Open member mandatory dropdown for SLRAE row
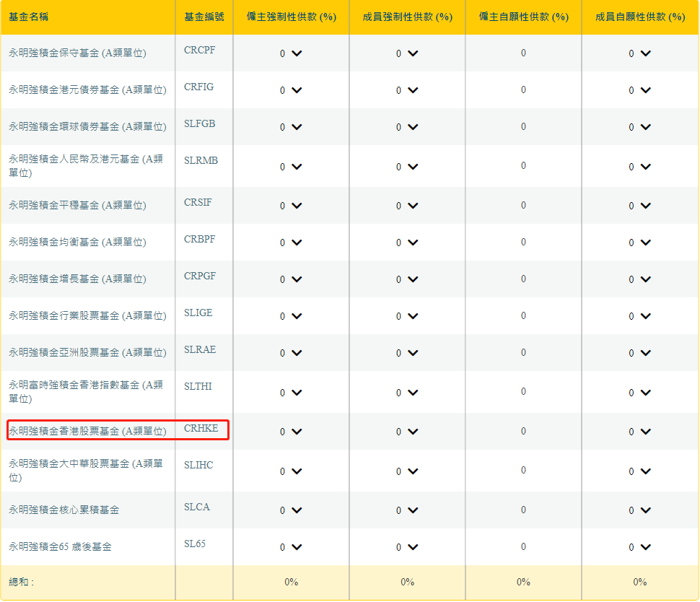Image resolution: width=700 pixels, height=602 pixels. click(407, 353)
